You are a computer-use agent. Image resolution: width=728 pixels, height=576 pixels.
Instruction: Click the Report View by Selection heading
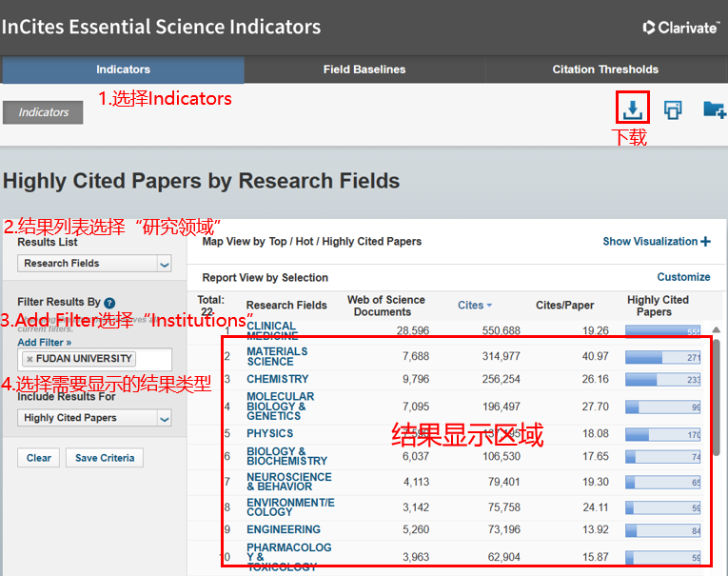(266, 278)
